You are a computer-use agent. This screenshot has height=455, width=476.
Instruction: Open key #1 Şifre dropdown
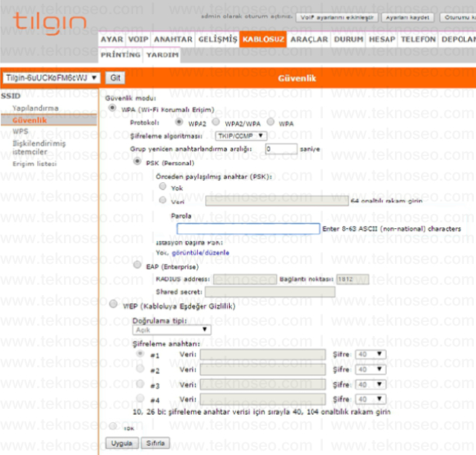[370, 354]
